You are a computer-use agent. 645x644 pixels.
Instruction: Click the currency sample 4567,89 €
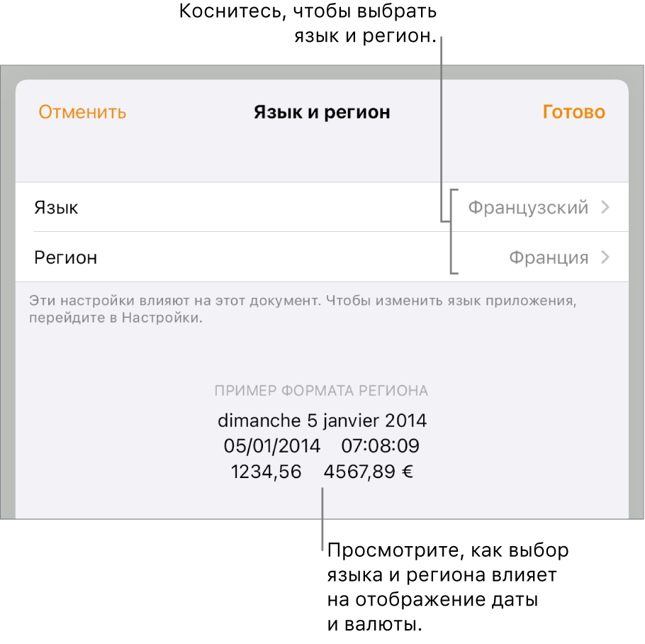[x=368, y=472]
